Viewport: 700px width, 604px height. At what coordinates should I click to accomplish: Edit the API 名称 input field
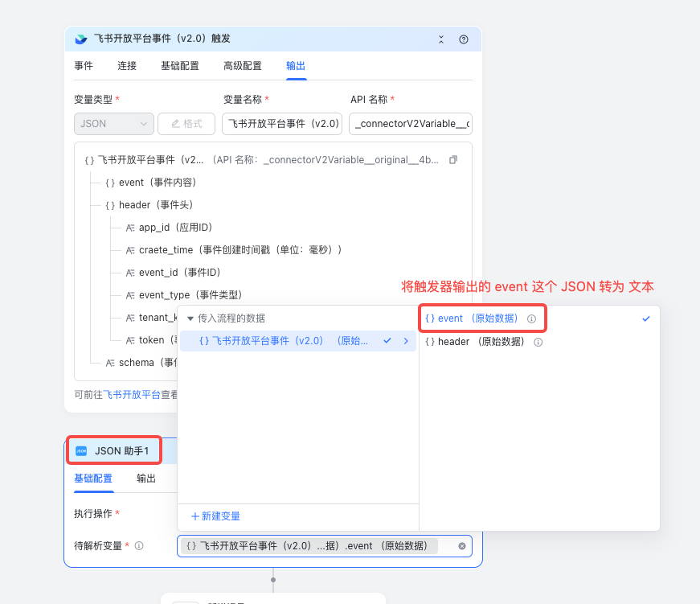[x=411, y=124]
